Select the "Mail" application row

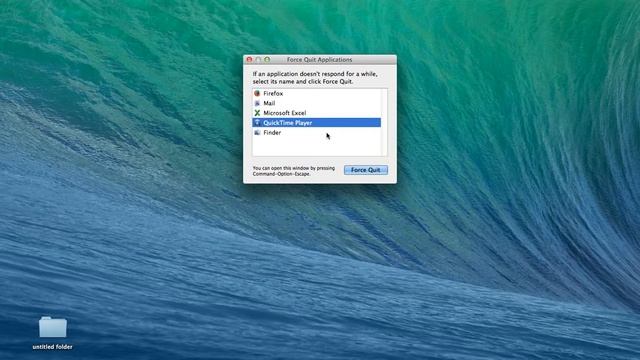[x=317, y=103]
